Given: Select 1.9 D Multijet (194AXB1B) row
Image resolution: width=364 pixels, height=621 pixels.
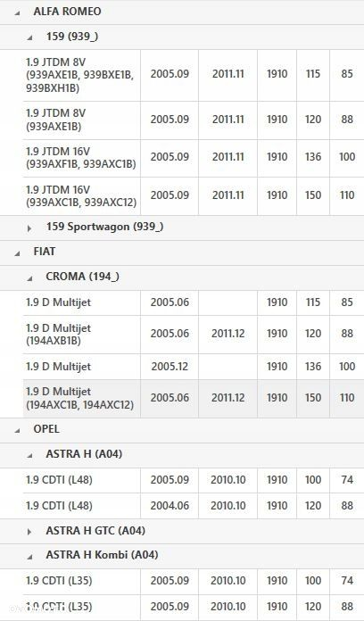Looking at the screenshot, I should (x=194, y=335).
